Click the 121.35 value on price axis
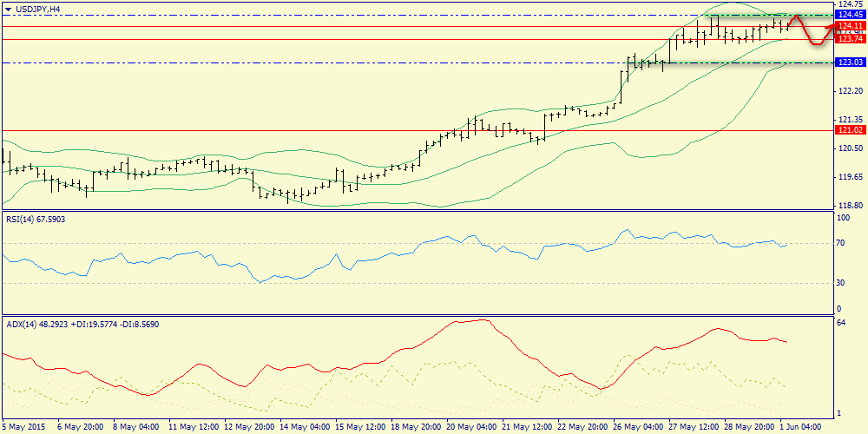868x434 pixels. point(852,120)
